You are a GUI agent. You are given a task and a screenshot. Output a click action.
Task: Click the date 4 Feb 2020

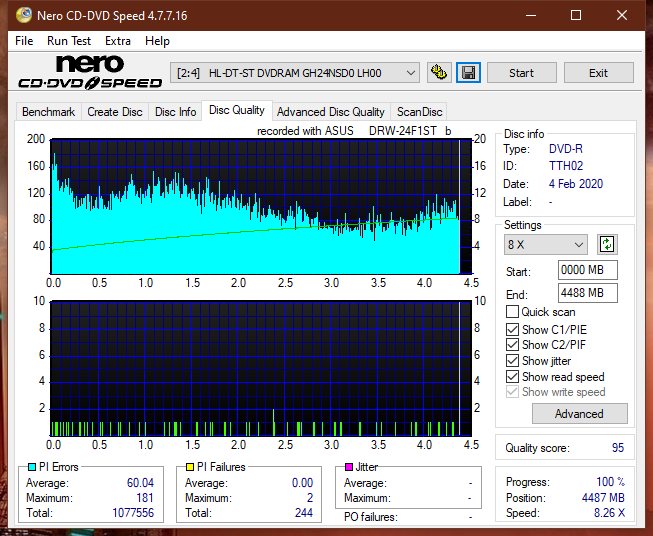[x=576, y=184]
